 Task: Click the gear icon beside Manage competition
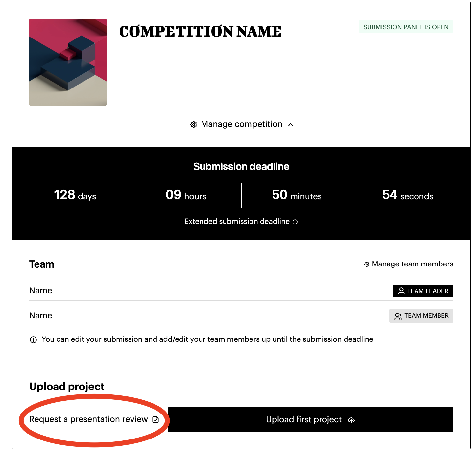click(x=194, y=125)
